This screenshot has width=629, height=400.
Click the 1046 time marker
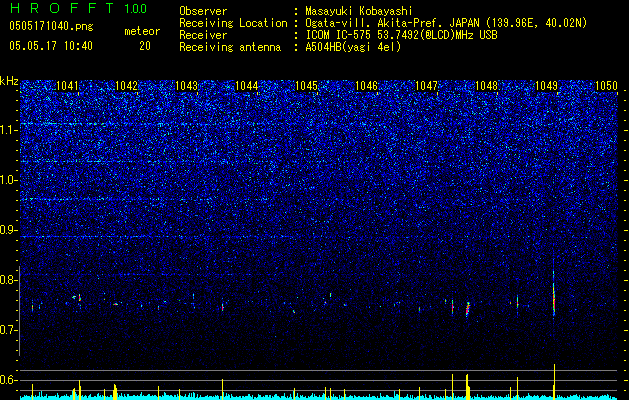coord(366,86)
